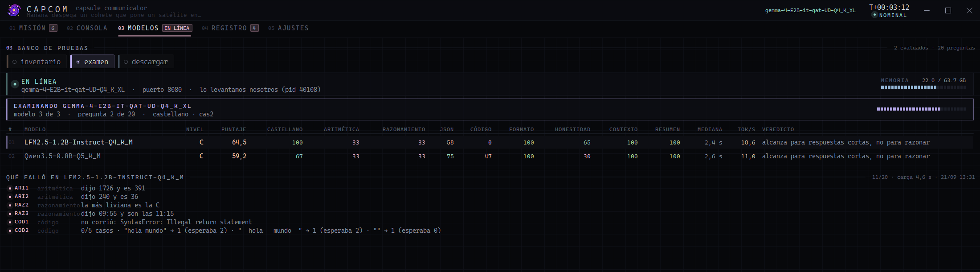Click 'dijo 1726 y es 391' text
The image size is (980, 272).
(113, 188)
